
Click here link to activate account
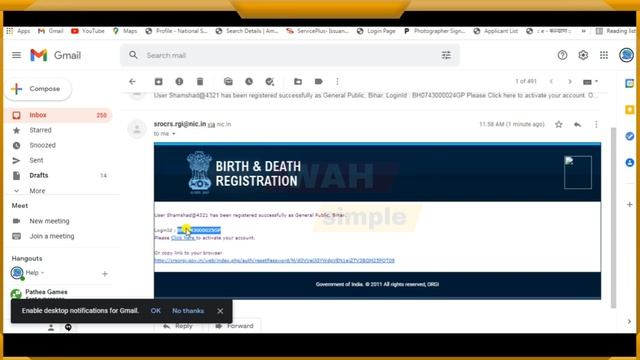[x=183, y=238]
